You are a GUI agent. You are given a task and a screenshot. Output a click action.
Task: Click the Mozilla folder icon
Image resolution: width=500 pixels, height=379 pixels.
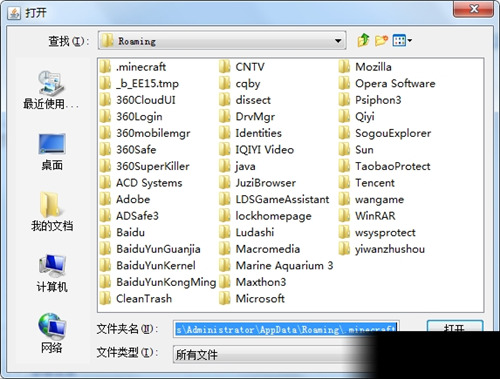344,67
